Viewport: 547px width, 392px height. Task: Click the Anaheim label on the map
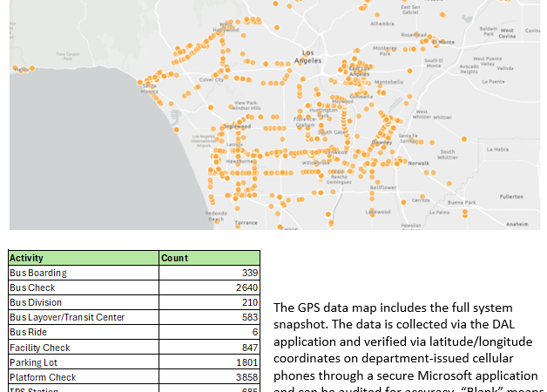tap(517, 224)
